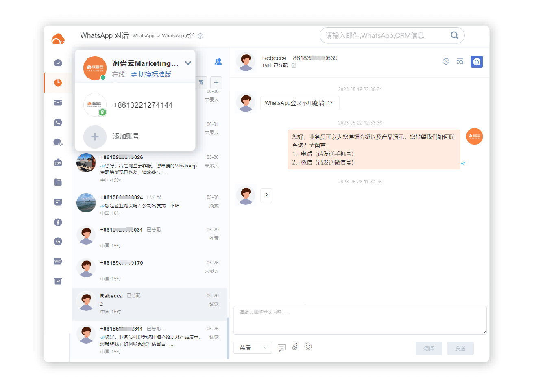Open the 英语 language dropdown
Viewport: 534px width, 392px height.
tap(253, 348)
